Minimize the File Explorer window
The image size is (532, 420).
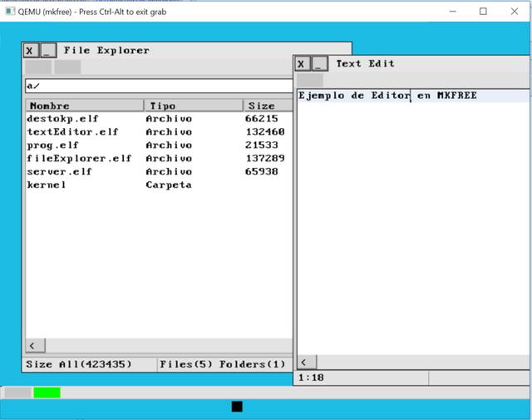pyautogui.click(x=49, y=51)
